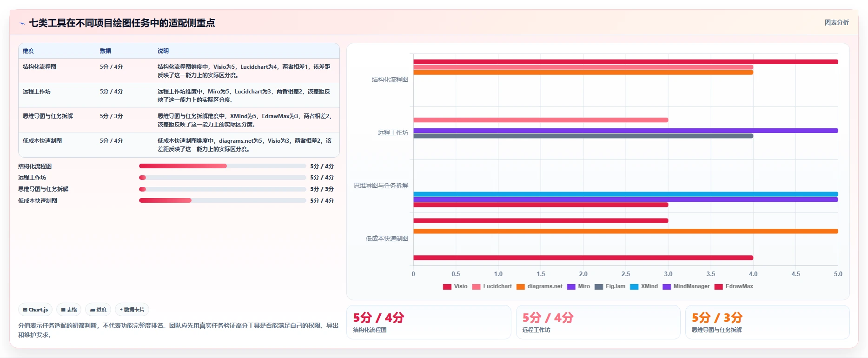868x358 pixels.
Task: Click the 5分 / 3分 value in the table
Action: coord(112,116)
